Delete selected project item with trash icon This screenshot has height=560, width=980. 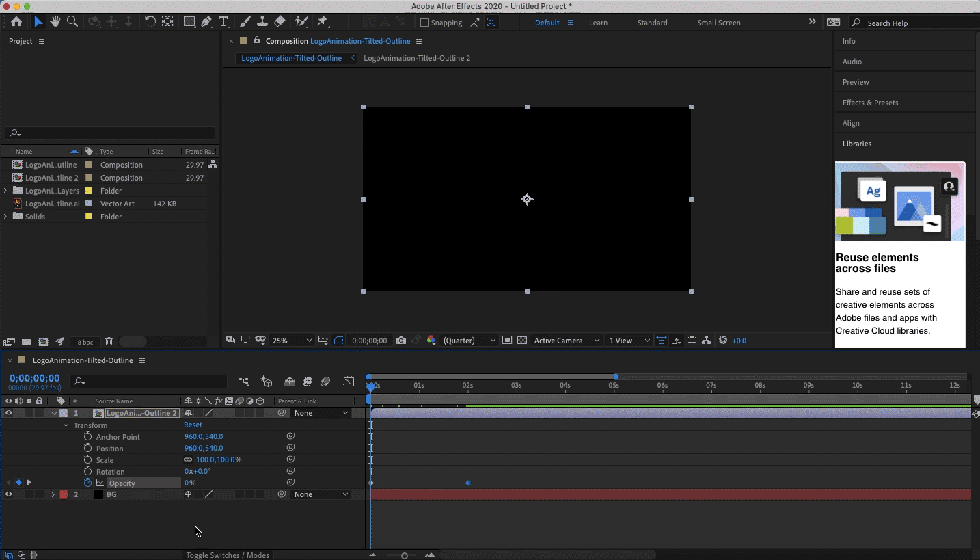click(109, 341)
